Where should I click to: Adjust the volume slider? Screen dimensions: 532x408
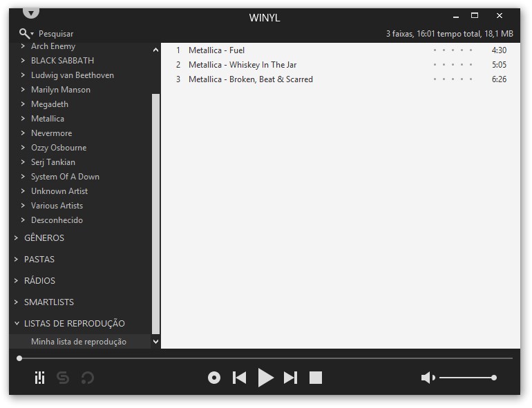[466, 378]
